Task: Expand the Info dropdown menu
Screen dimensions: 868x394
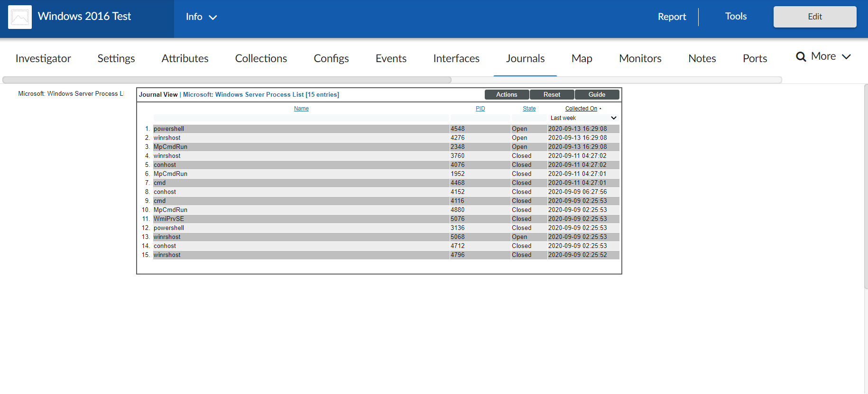Action: coord(201,17)
